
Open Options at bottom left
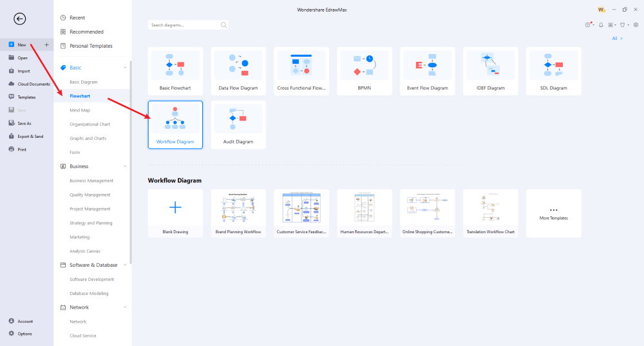(24, 334)
